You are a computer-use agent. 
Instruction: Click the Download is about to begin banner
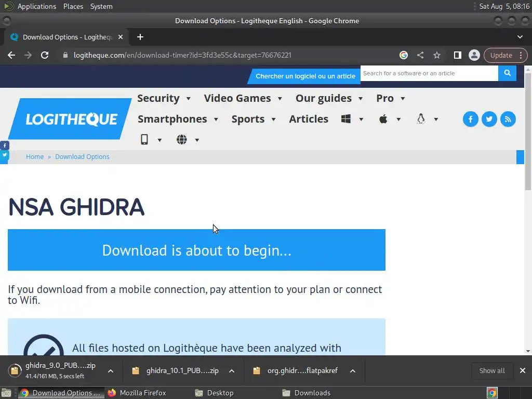(x=196, y=250)
